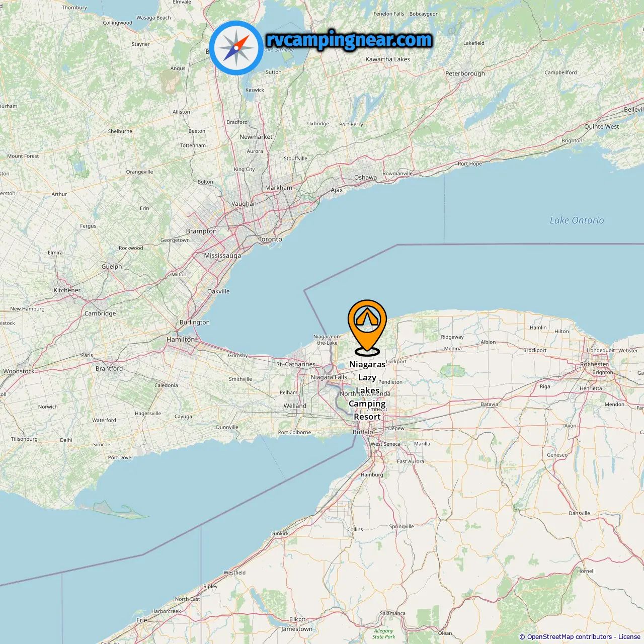The width and height of the screenshot is (644, 644).
Task: Click the Mississauga label on map
Action: 222,256
